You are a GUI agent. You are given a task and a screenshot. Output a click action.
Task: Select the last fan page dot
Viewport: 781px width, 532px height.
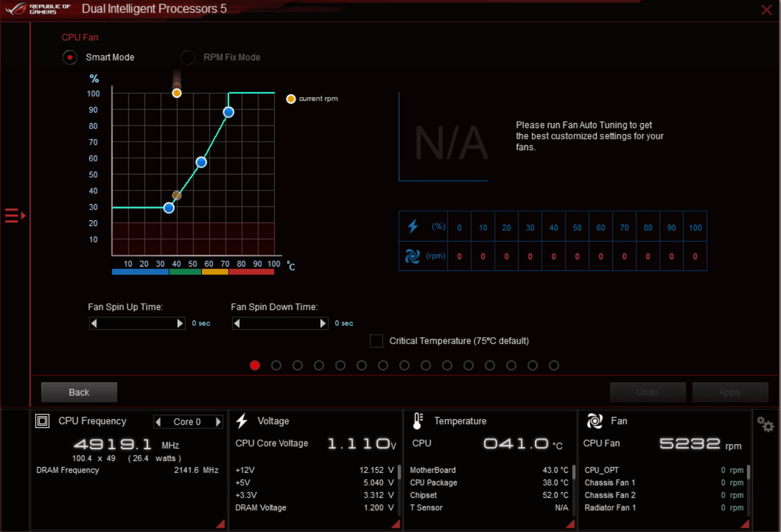coord(554,366)
